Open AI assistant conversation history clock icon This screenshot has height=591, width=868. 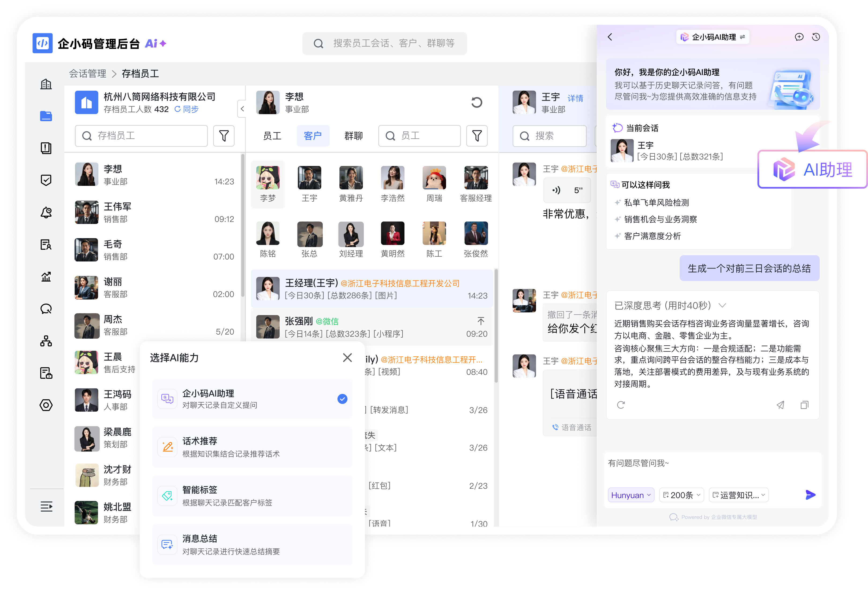pos(816,37)
